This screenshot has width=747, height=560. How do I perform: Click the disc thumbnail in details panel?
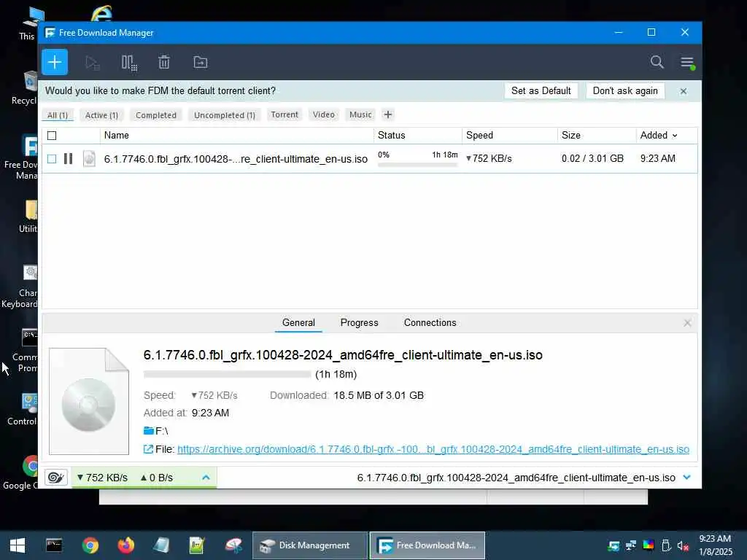point(89,402)
